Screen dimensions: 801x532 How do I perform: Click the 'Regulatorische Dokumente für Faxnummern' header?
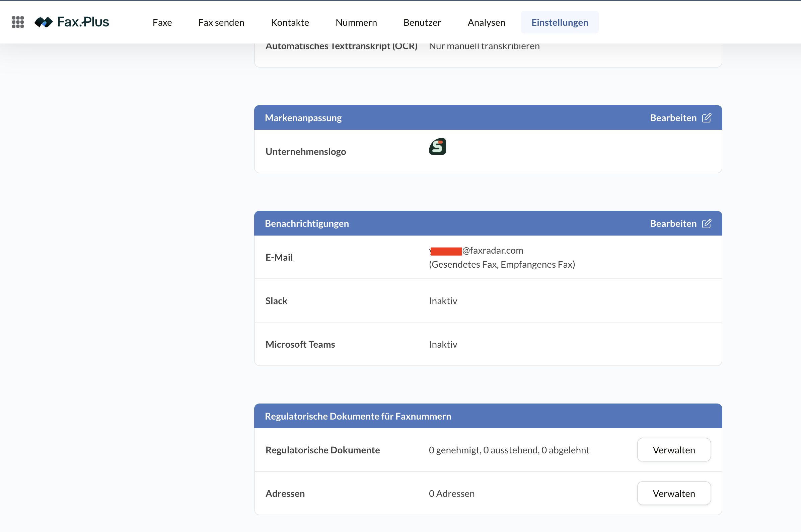(x=358, y=416)
